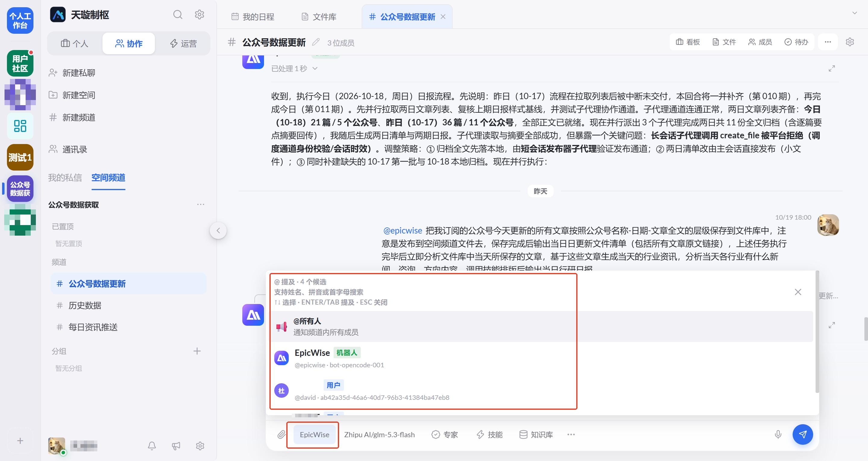Open the 测试1 workspace icon
Viewport: 868px width, 461px height.
coord(20,157)
